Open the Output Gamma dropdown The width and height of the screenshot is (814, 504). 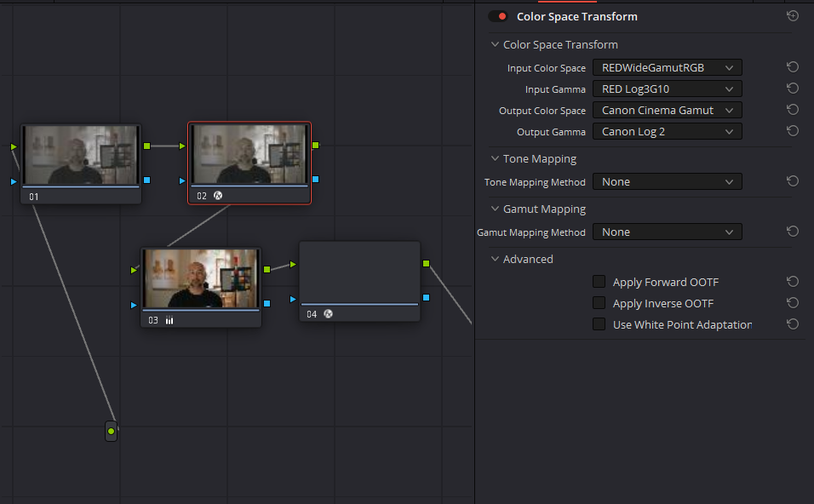click(667, 131)
